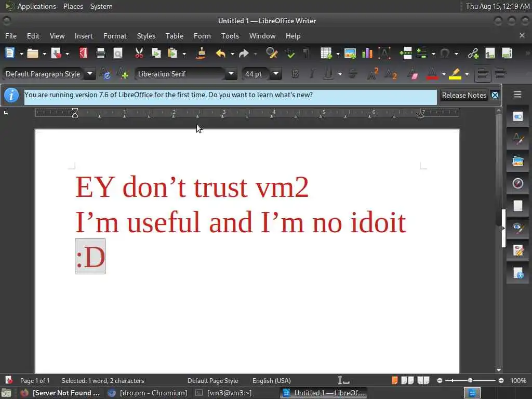
Task: Insert a text box
Action: click(384, 54)
